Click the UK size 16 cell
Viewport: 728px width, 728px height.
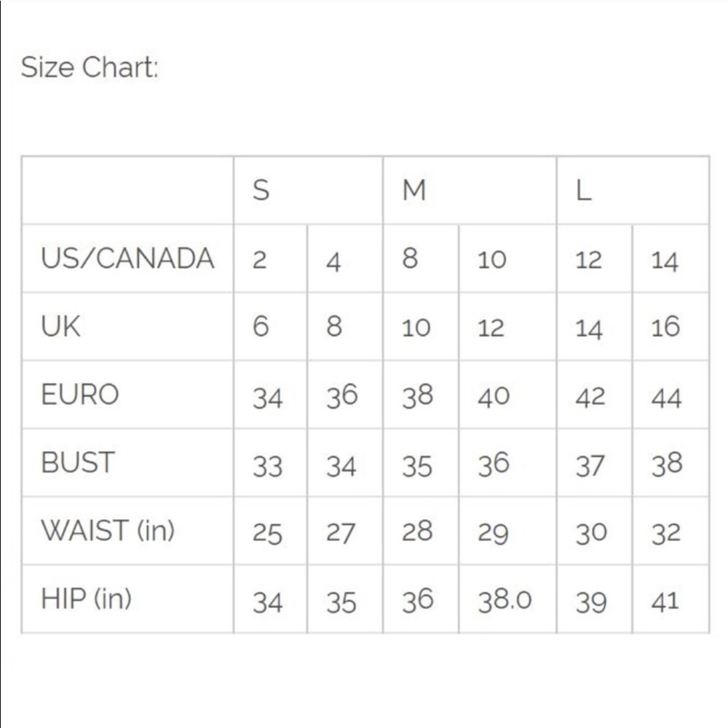665,328
